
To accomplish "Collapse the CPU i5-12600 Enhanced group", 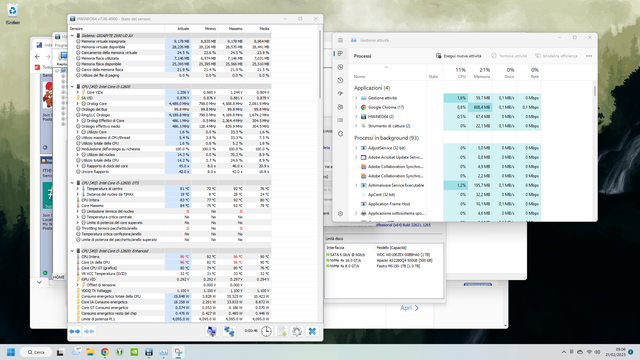I will click(x=72, y=251).
